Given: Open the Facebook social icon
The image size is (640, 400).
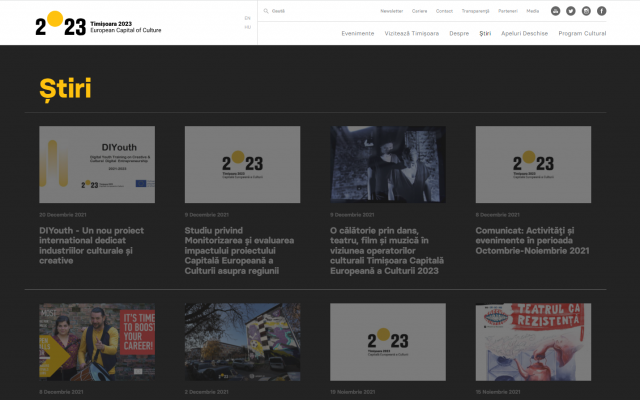Looking at the screenshot, I should click(x=601, y=11).
